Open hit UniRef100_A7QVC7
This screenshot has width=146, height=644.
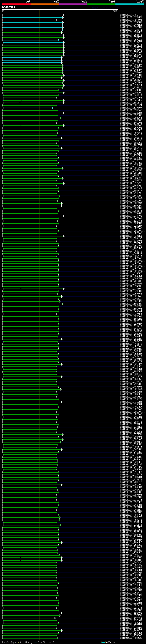pyautogui.click(x=131, y=17)
